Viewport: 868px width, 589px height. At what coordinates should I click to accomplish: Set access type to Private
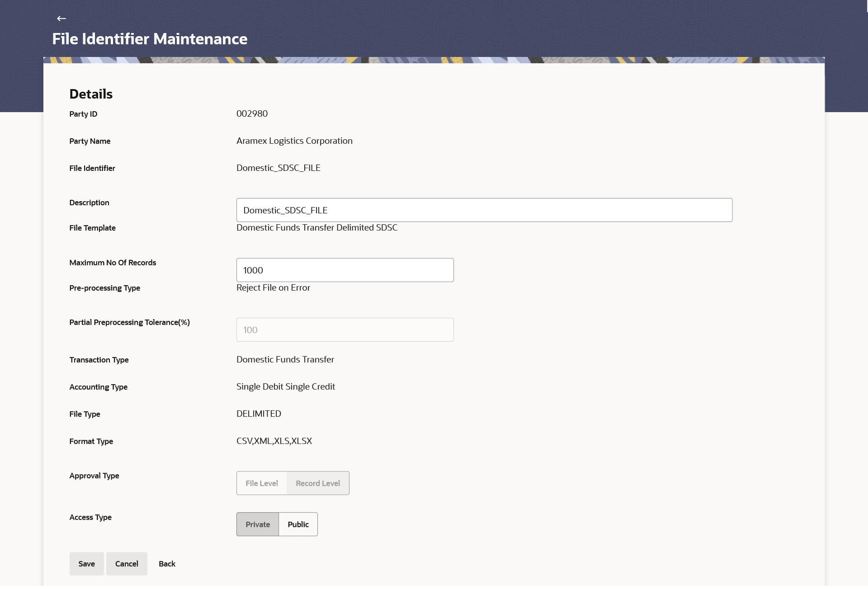point(258,524)
